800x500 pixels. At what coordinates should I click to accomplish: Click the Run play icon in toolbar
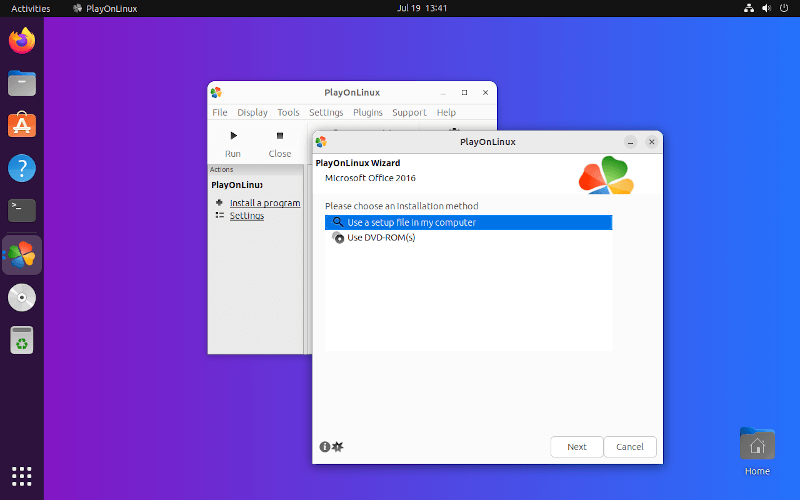(234, 136)
